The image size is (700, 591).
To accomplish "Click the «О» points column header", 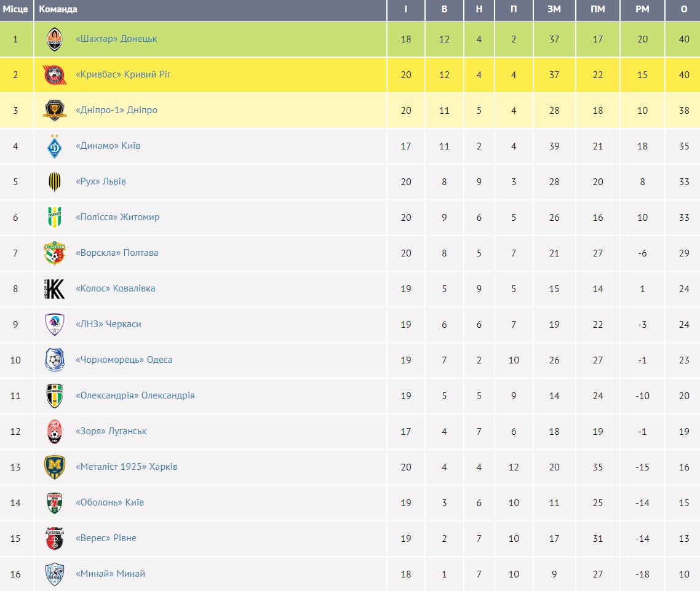I will point(684,9).
